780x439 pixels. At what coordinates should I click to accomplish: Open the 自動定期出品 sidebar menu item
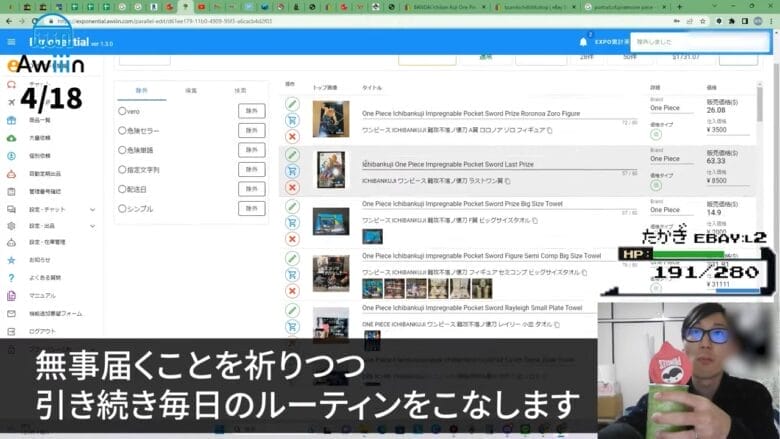pyautogui.click(x=45, y=174)
